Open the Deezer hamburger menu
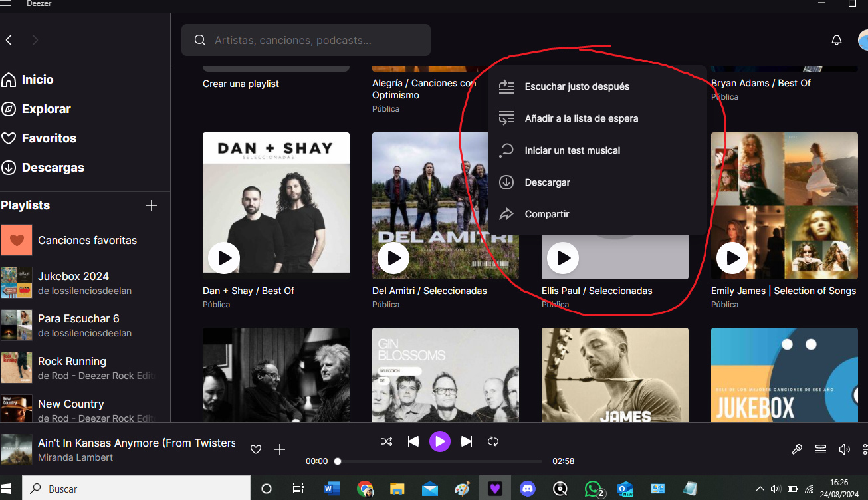This screenshot has width=868, height=500. (5, 3)
